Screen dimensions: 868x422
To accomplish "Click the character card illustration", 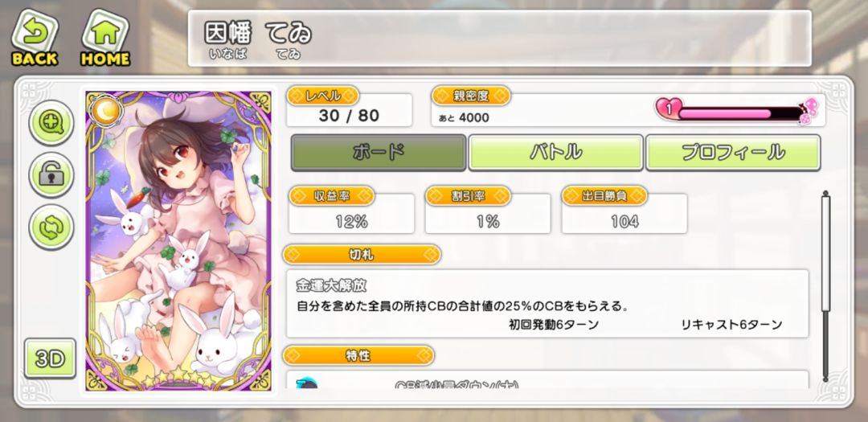I will click(x=178, y=241).
